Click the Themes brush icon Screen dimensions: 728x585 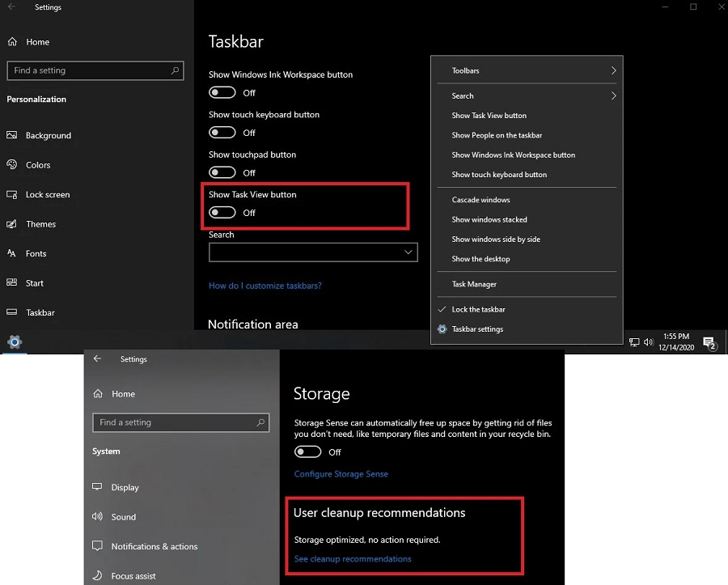click(11, 224)
